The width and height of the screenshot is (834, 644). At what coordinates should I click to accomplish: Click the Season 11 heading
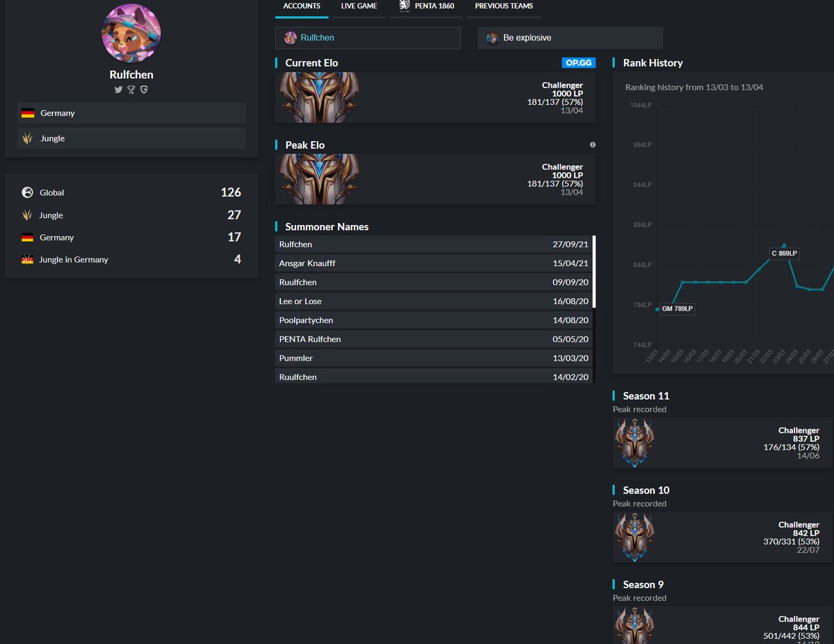(646, 396)
